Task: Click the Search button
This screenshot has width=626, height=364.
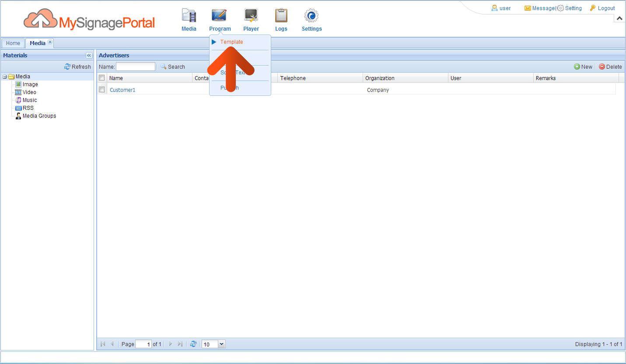Action: coord(173,67)
